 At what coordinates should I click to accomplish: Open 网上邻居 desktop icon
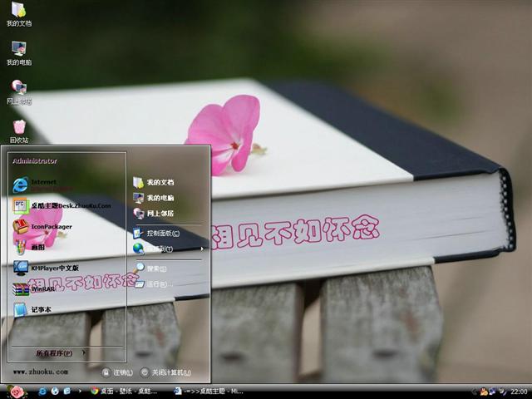(19, 92)
